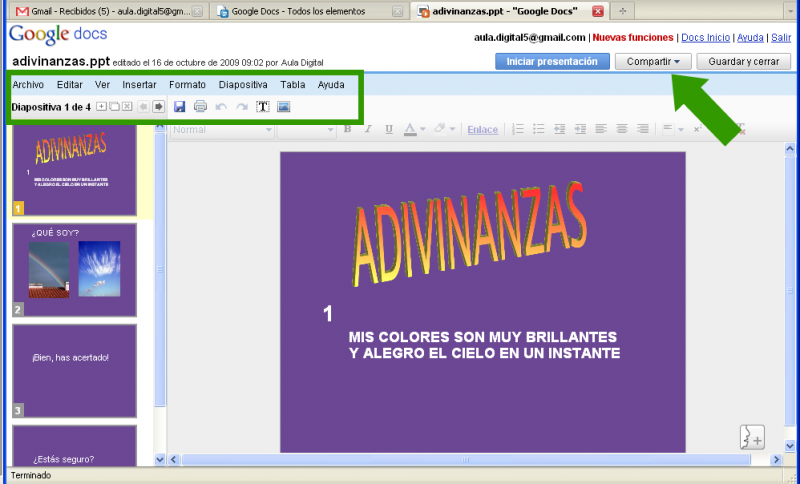Create a bulleted list
Image resolution: width=800 pixels, height=484 pixels.
pos(538,129)
